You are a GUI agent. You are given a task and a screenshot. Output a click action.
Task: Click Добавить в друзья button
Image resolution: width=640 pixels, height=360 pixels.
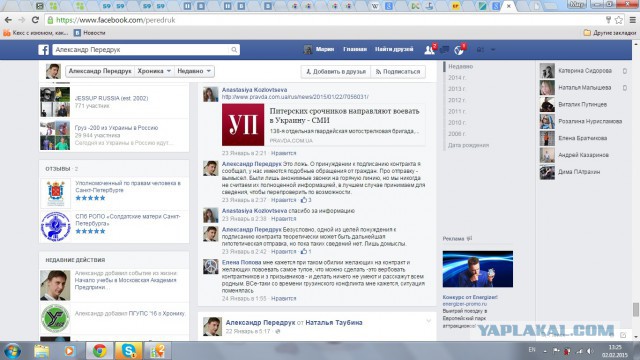(x=336, y=71)
